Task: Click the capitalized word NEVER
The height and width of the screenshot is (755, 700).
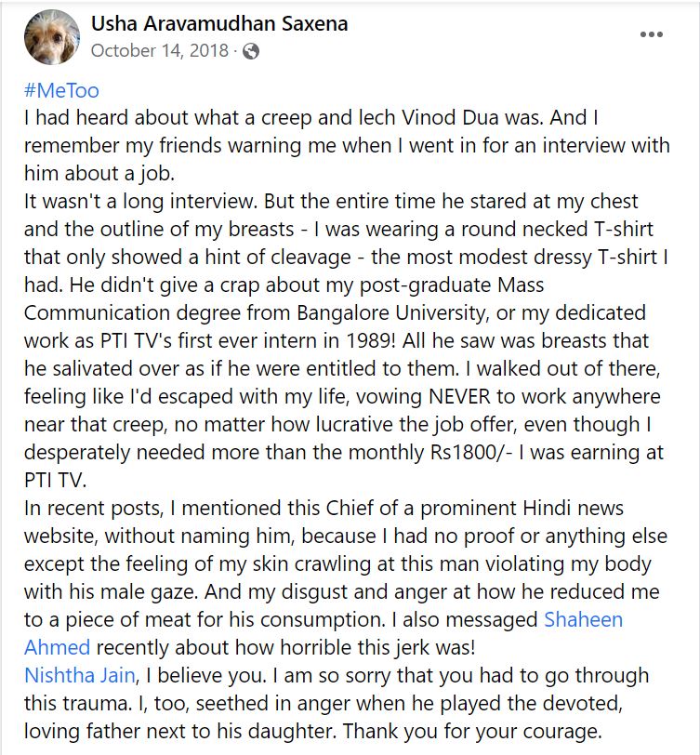Action: tap(459, 397)
